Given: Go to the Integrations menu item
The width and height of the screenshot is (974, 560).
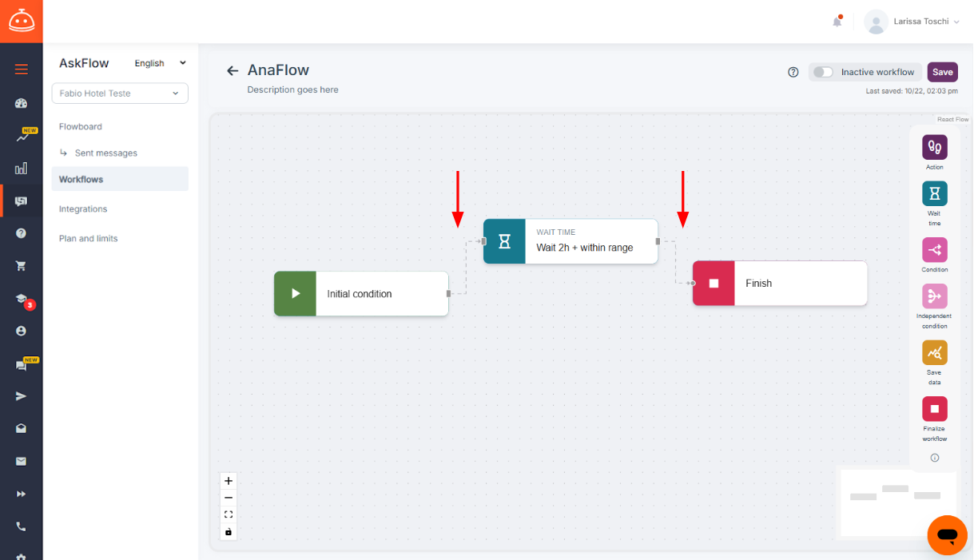Looking at the screenshot, I should (x=83, y=209).
